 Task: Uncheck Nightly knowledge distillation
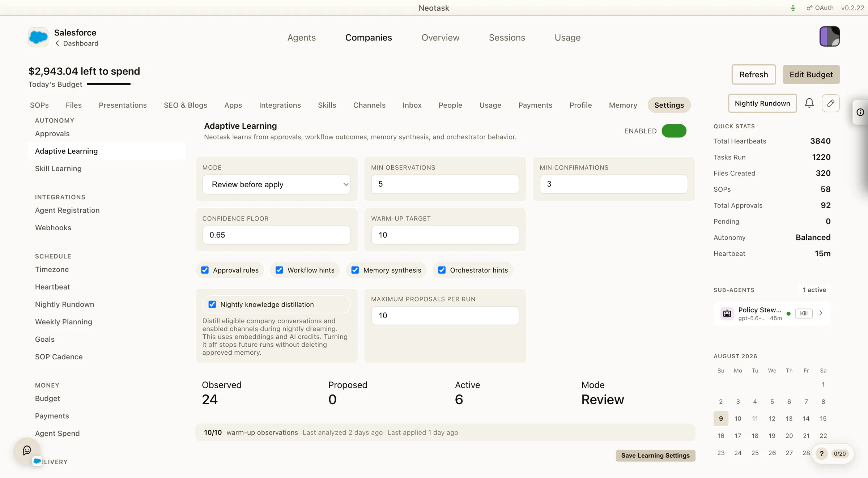(212, 304)
